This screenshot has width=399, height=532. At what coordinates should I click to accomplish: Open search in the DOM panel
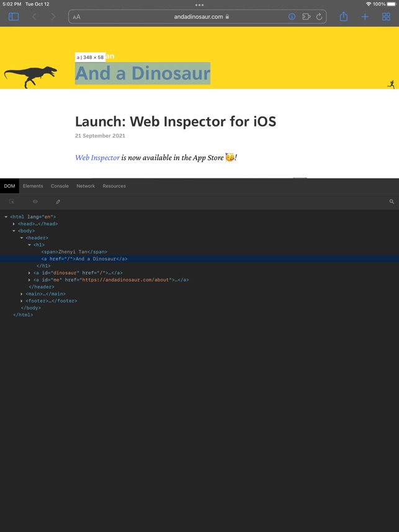(x=392, y=202)
